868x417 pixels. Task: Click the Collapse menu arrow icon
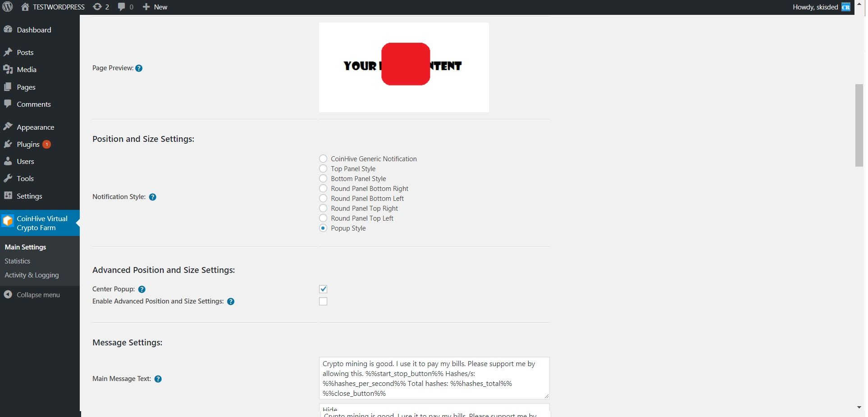tap(8, 295)
